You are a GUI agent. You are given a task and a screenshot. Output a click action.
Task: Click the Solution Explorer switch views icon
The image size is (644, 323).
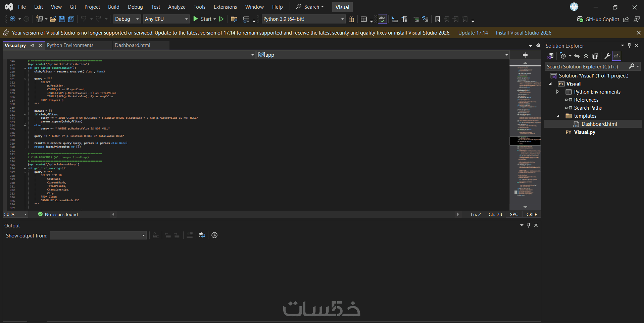coord(550,56)
